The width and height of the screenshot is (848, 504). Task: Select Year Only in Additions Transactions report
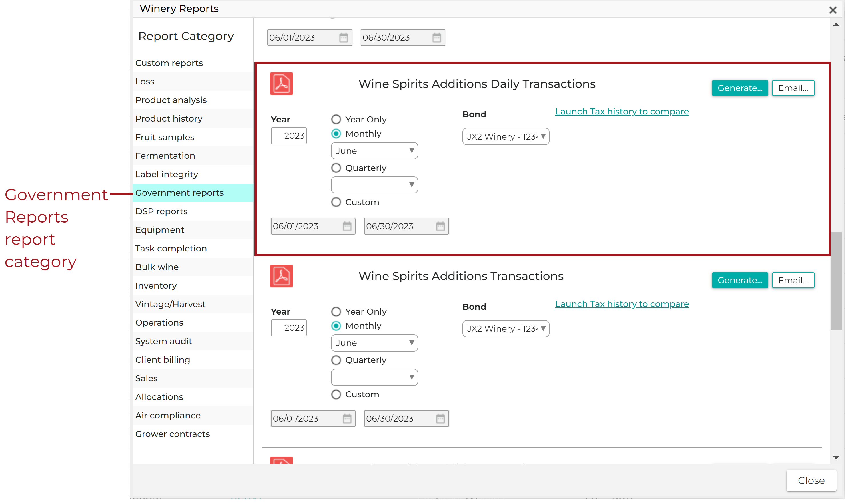[x=336, y=311]
